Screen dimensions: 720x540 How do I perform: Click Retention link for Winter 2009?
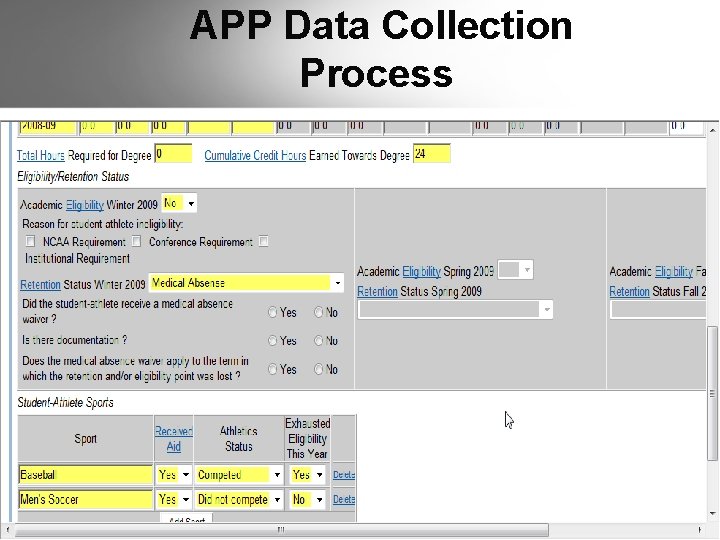click(40, 285)
